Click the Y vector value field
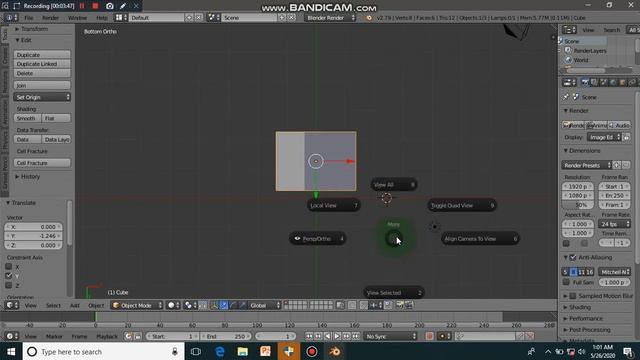The image size is (640, 360). pos(33,236)
